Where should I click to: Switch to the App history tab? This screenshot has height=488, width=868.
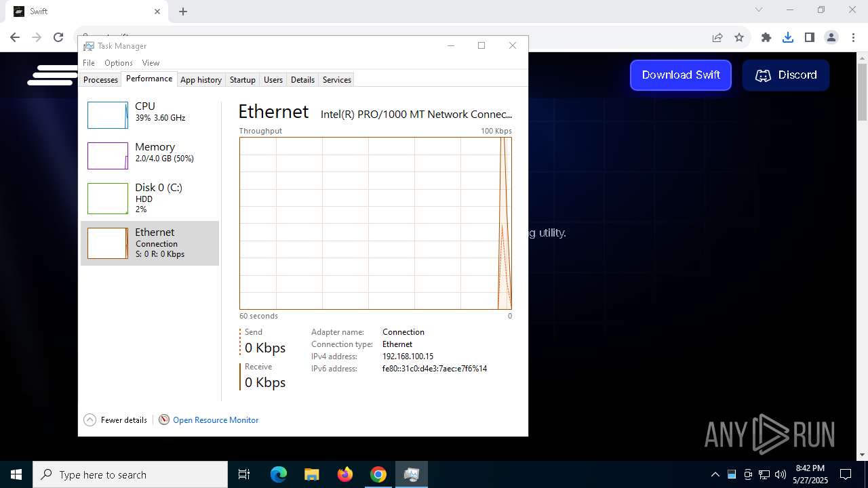click(201, 80)
